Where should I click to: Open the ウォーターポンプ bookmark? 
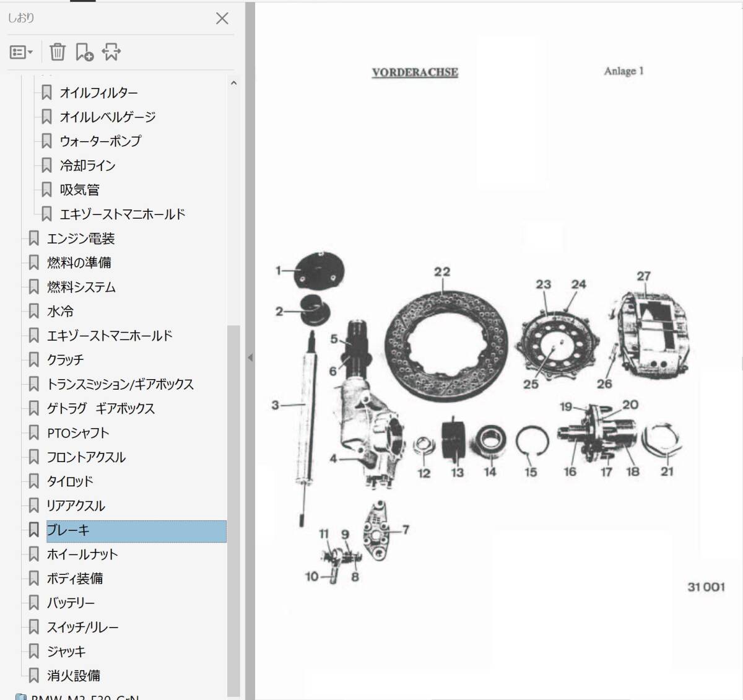point(100,141)
